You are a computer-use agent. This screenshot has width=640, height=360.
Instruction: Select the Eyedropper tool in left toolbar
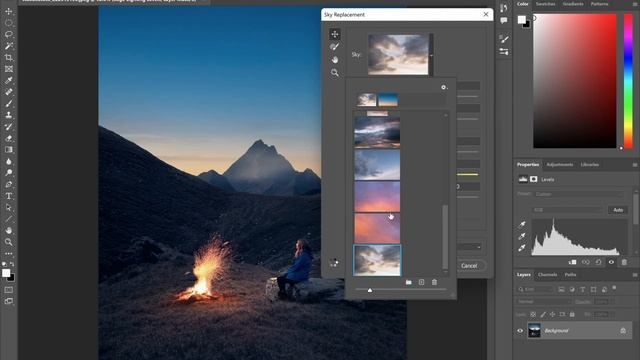click(x=9, y=80)
